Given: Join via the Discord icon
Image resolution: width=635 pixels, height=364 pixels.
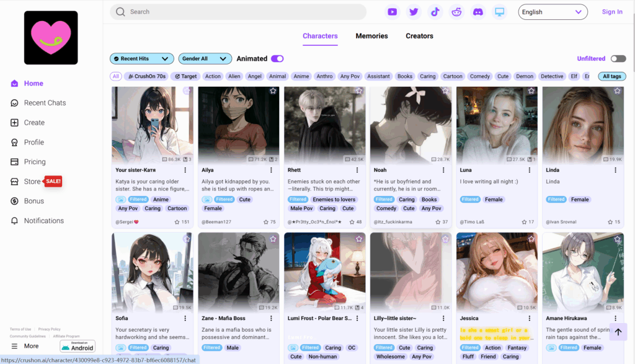Looking at the screenshot, I should 477,12.
